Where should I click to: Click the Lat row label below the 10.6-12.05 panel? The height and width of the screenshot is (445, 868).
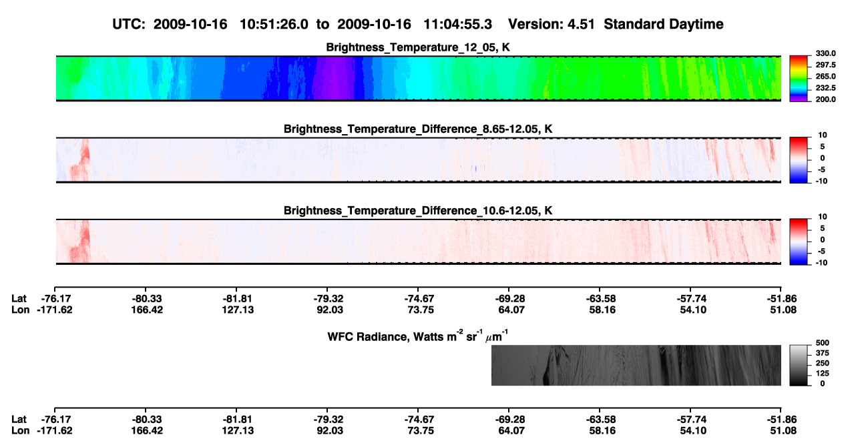19,299
